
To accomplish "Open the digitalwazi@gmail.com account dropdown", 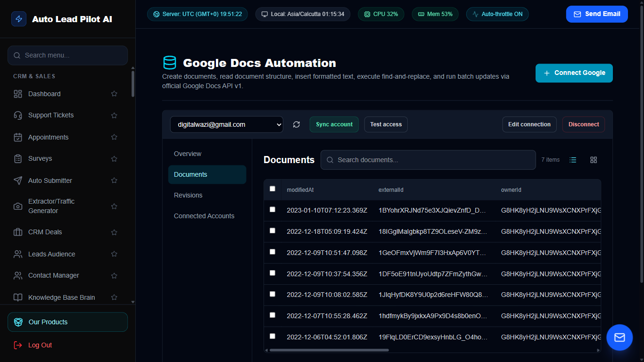I will tap(227, 124).
